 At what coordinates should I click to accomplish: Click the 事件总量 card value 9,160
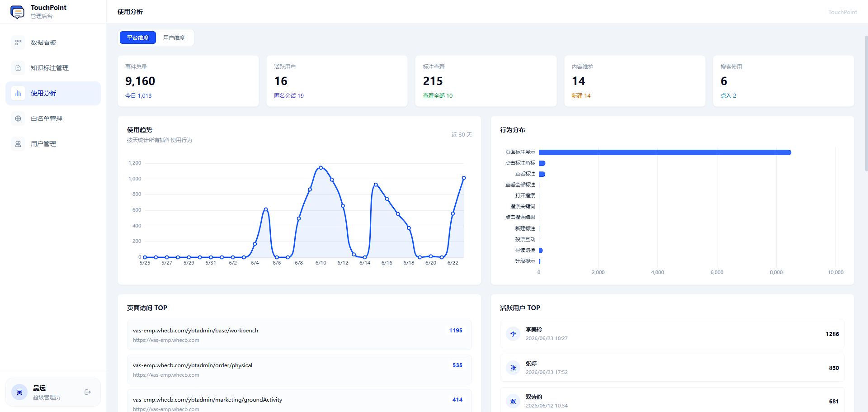coord(140,81)
